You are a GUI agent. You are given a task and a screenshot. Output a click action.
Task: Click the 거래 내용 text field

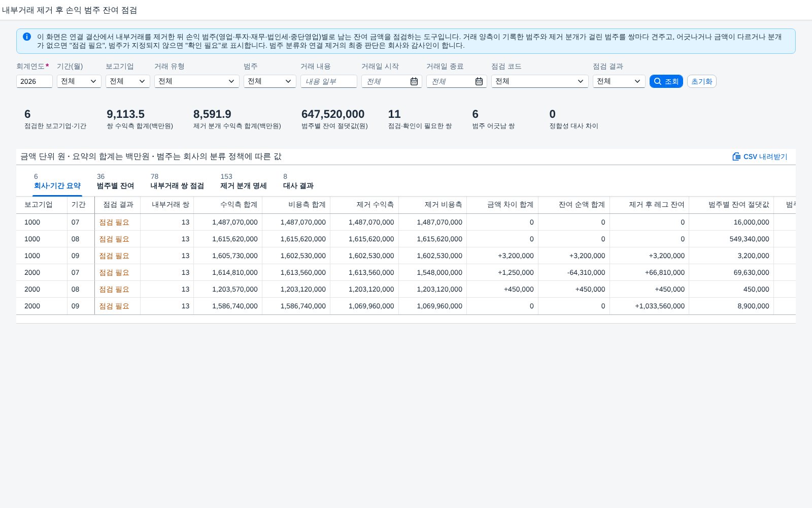click(x=329, y=81)
